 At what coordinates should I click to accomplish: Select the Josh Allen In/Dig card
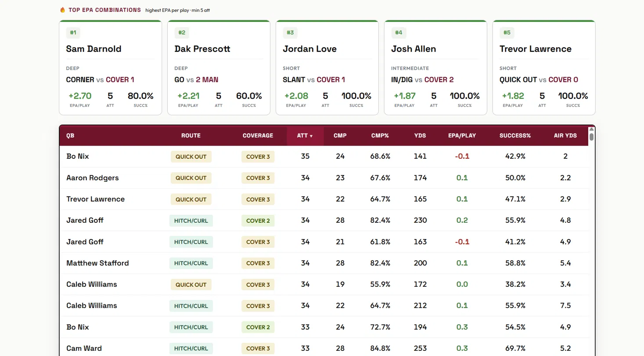(x=435, y=68)
